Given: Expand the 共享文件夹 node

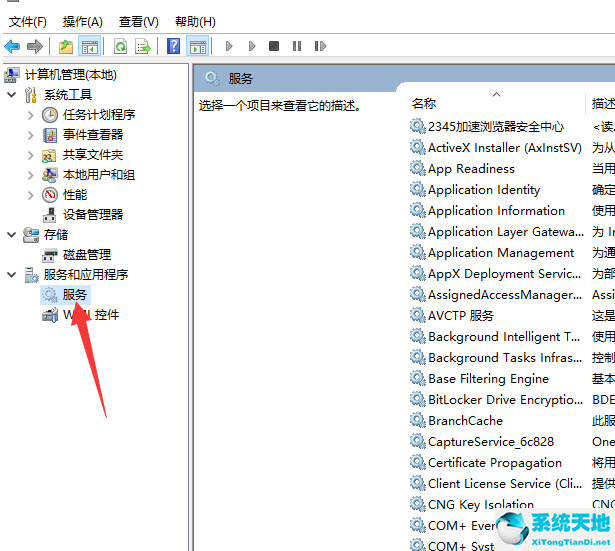Looking at the screenshot, I should (31, 155).
